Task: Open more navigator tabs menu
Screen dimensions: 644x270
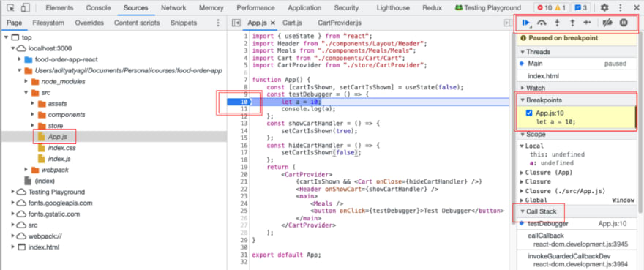Action: pos(218,23)
